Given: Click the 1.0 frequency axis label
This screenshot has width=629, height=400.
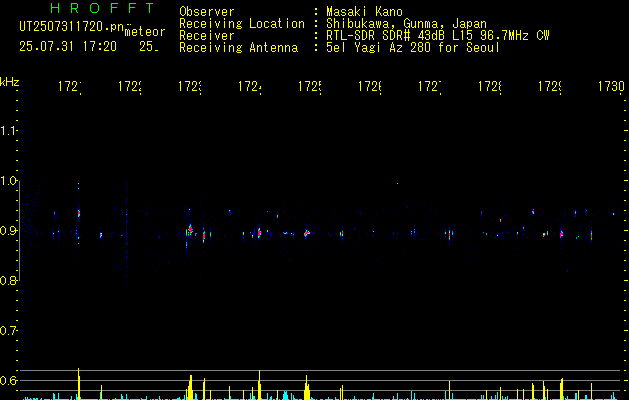Looking at the screenshot, I should [8, 181].
